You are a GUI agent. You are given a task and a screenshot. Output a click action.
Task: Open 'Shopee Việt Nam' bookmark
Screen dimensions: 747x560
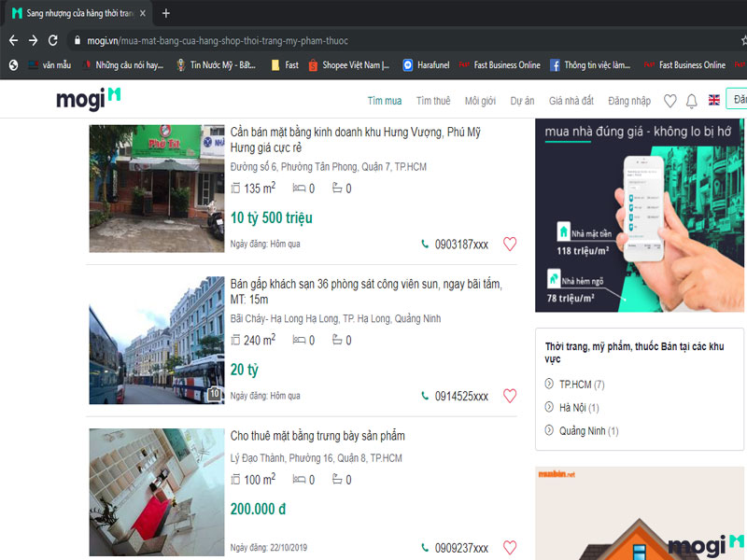[x=349, y=65]
